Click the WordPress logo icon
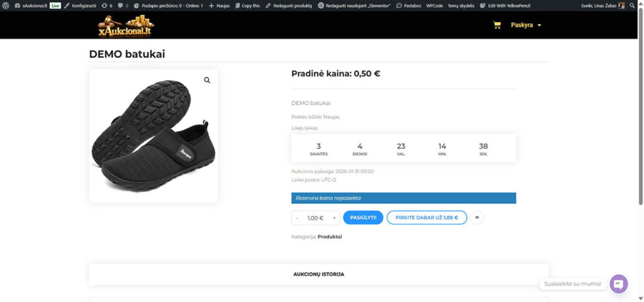 (x=5, y=5)
